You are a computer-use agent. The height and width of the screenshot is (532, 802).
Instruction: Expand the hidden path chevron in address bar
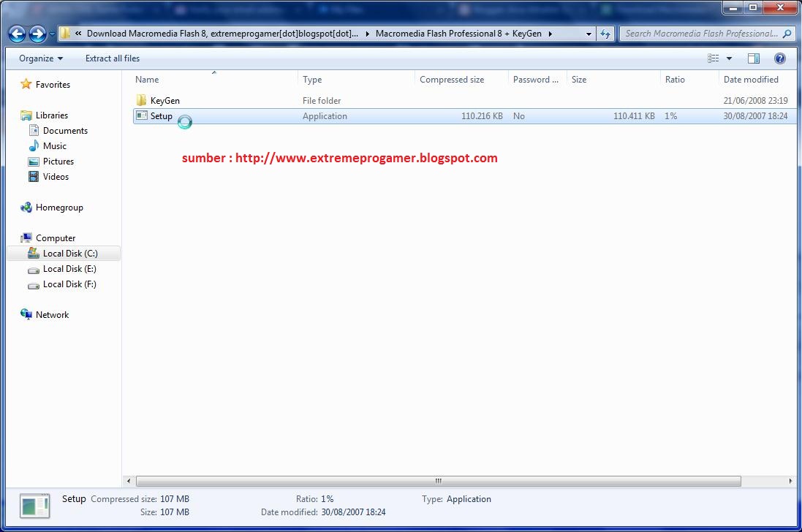(x=78, y=33)
